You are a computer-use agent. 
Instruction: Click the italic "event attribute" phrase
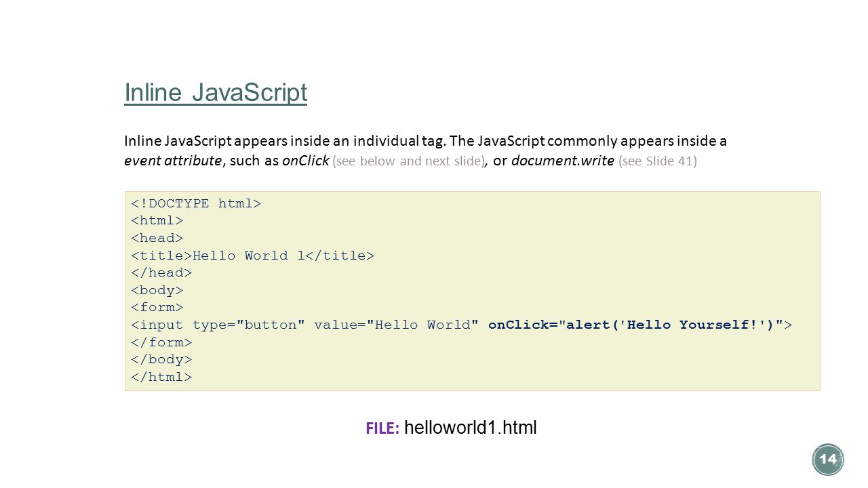click(173, 161)
